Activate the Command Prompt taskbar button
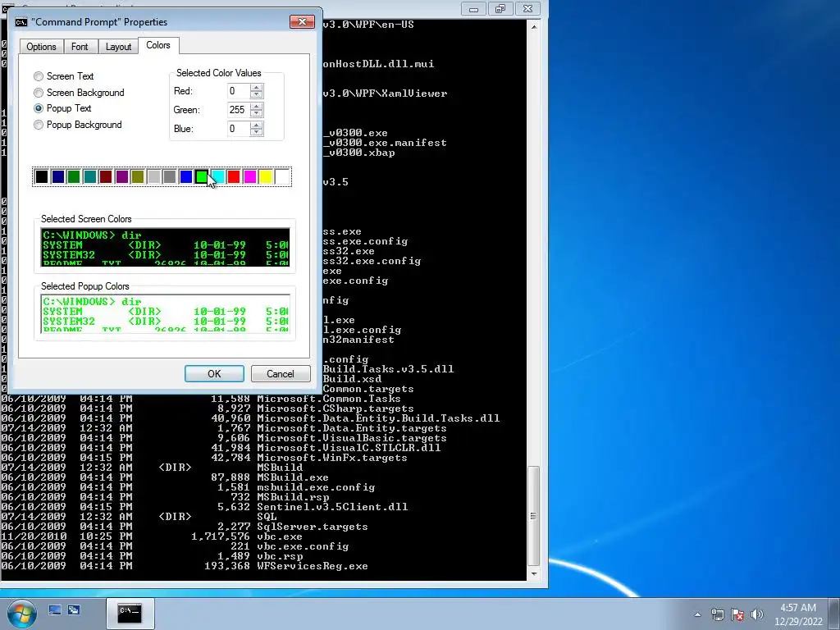 point(129,614)
